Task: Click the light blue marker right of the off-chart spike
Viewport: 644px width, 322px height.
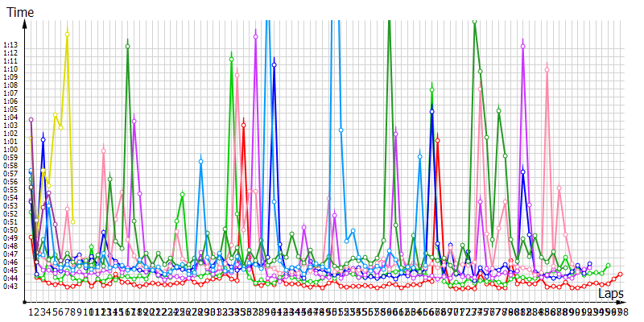Action: point(341,130)
